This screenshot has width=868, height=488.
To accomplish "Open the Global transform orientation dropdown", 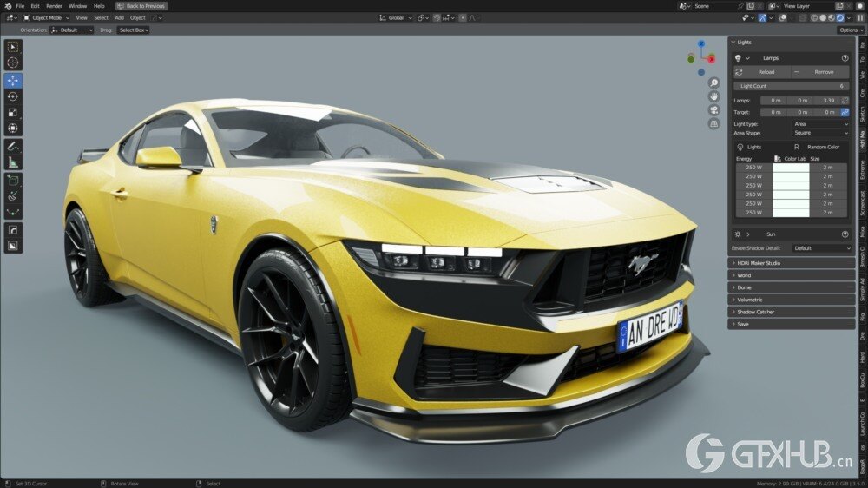I will point(396,17).
